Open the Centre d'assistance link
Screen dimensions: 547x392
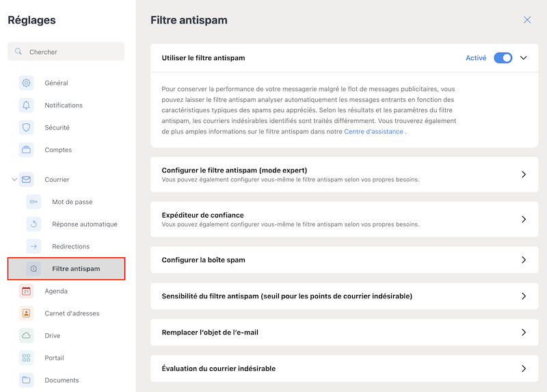point(373,131)
